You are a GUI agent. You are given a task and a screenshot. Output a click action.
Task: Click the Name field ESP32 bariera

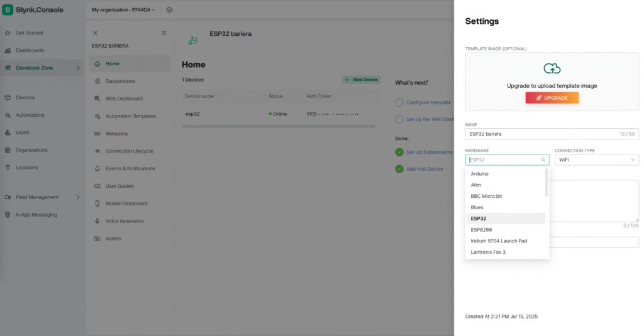point(552,134)
